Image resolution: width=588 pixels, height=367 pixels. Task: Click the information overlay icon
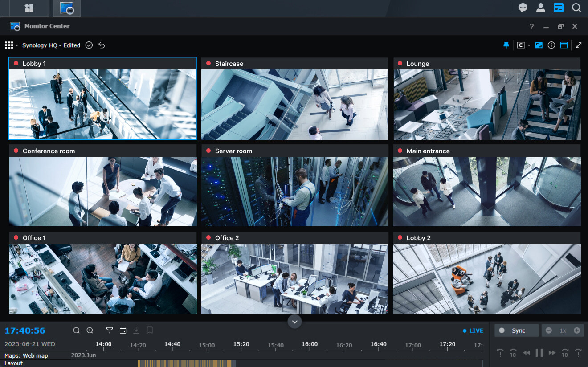(x=551, y=45)
